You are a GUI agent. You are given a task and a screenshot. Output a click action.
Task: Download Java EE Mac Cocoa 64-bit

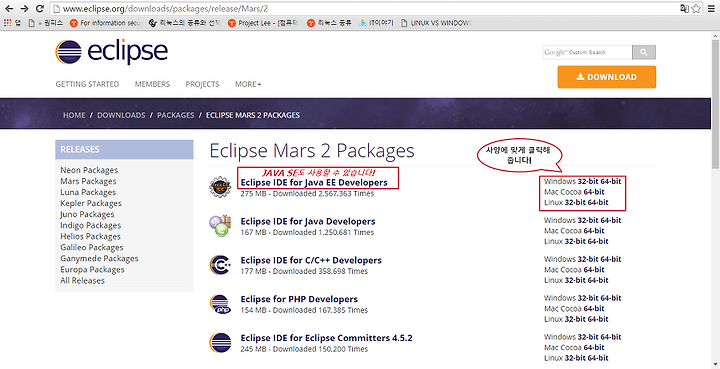click(x=594, y=192)
